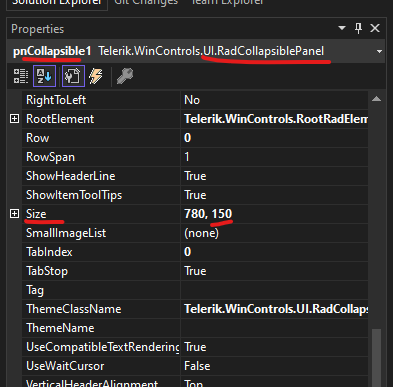Toggle Alphabetical sort button
Viewport: 393px width, 387px height.
[x=44, y=76]
